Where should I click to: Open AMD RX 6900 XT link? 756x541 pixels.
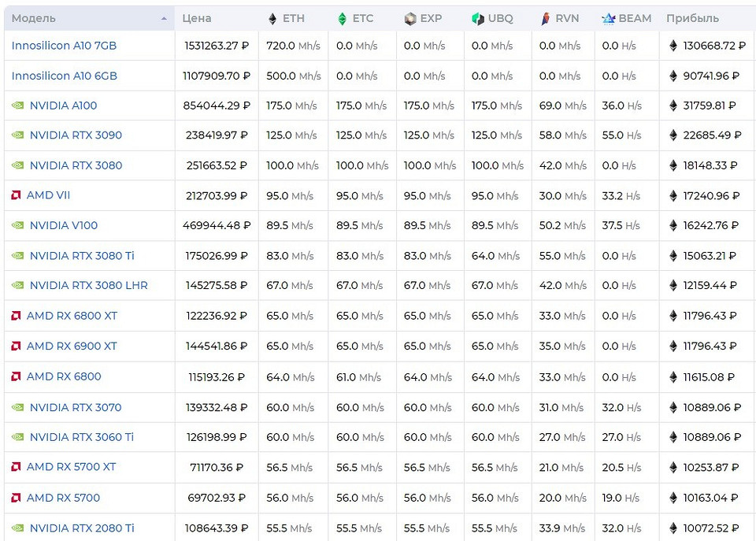72,346
